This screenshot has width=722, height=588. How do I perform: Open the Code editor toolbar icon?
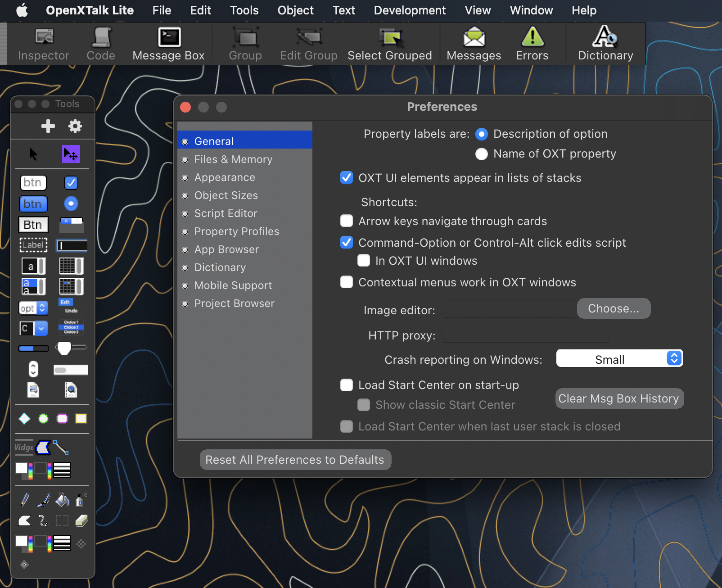click(x=101, y=44)
